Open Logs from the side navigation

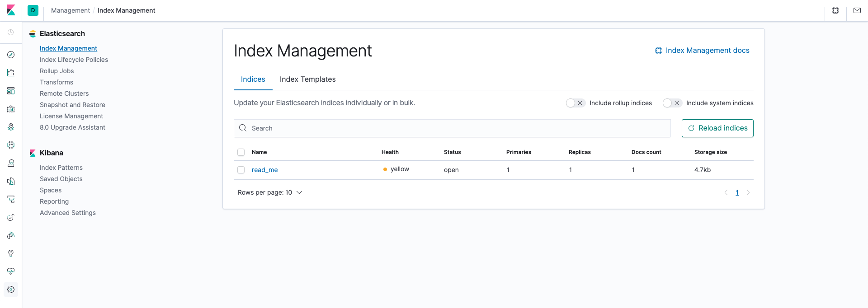coord(11,181)
